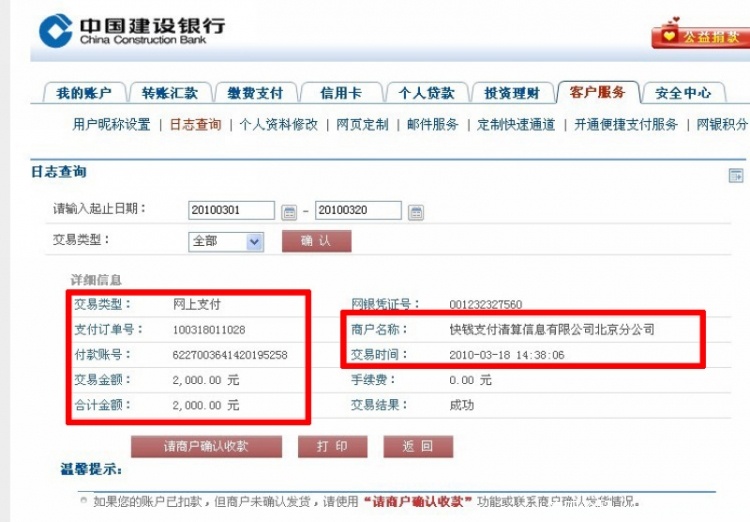Open the 定制快速通道 submenu link
Screen dimensions: 750x522
516,124
